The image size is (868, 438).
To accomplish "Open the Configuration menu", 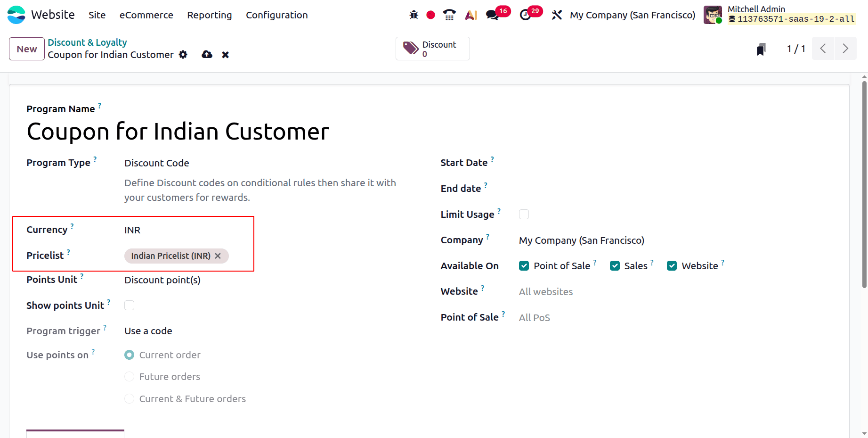I will (x=277, y=15).
